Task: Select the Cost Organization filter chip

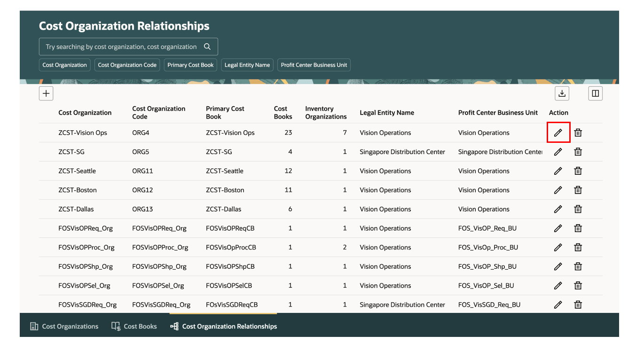Action: 64,65
